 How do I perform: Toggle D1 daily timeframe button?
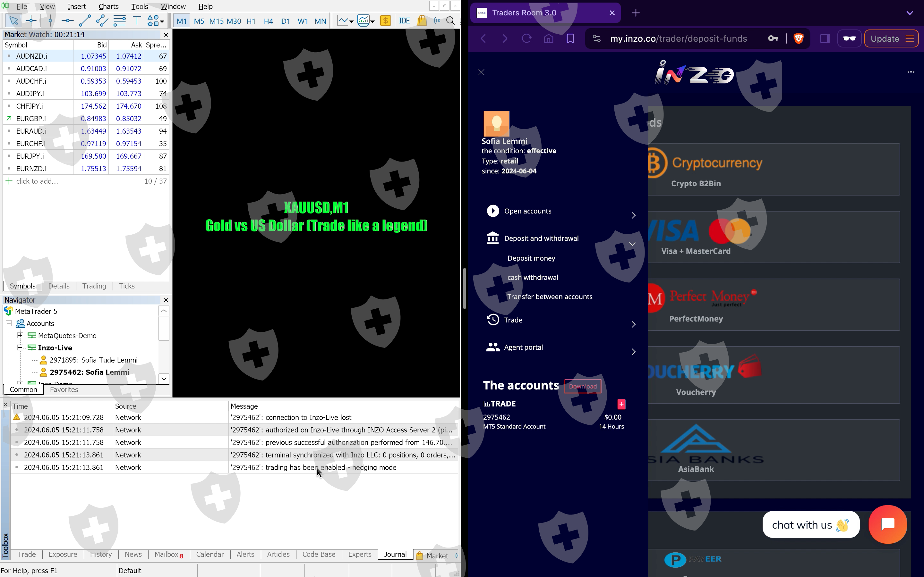pos(285,21)
